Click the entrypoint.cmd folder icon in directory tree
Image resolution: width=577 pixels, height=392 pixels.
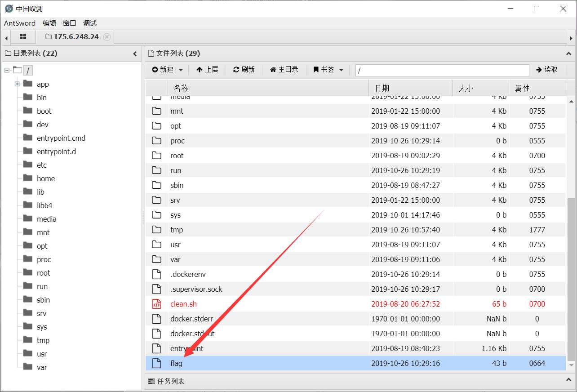28,138
